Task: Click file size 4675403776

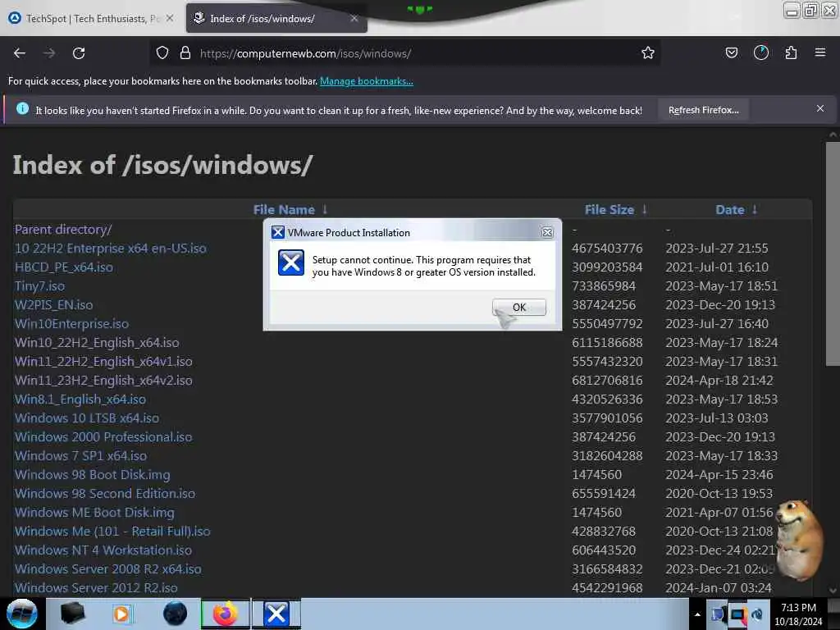Action: 607,248
